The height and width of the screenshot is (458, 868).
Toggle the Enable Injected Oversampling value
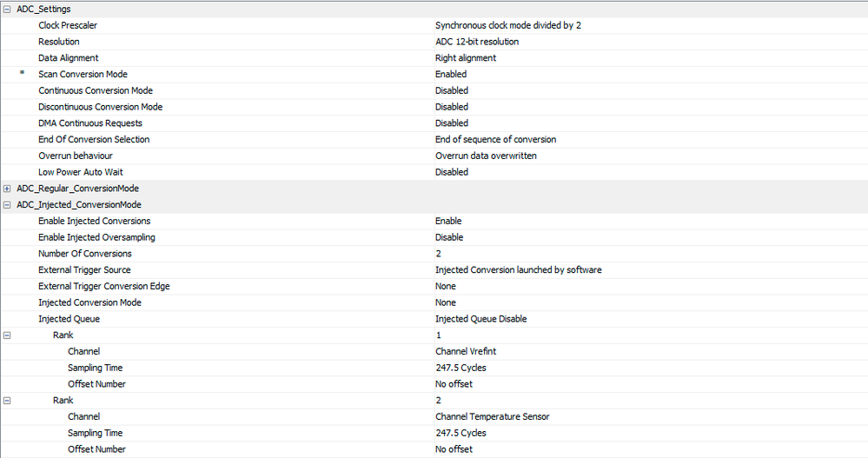point(449,237)
